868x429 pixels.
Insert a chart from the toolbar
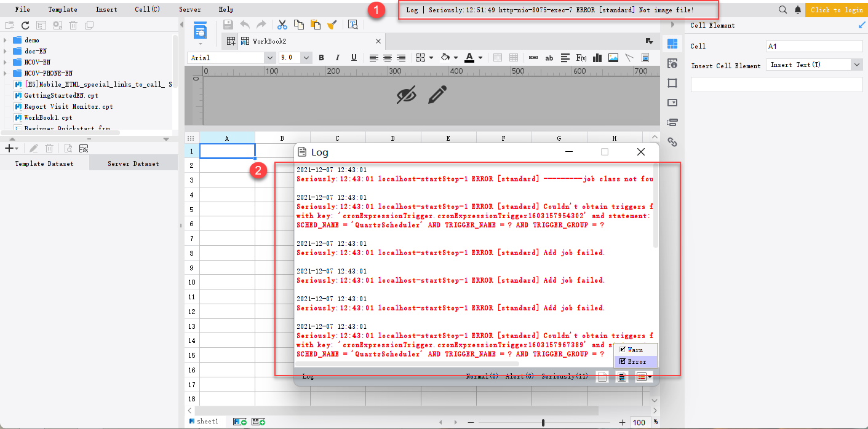[597, 57]
